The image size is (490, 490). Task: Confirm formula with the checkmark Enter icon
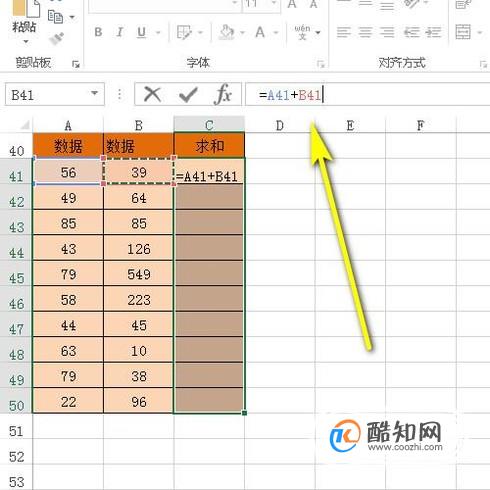tap(188, 95)
